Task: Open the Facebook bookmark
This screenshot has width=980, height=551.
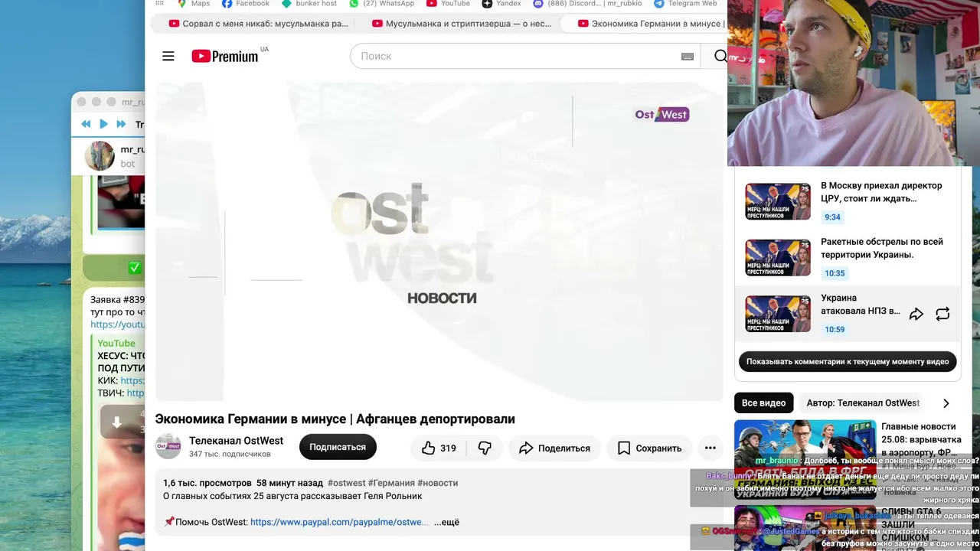Action: (246, 4)
